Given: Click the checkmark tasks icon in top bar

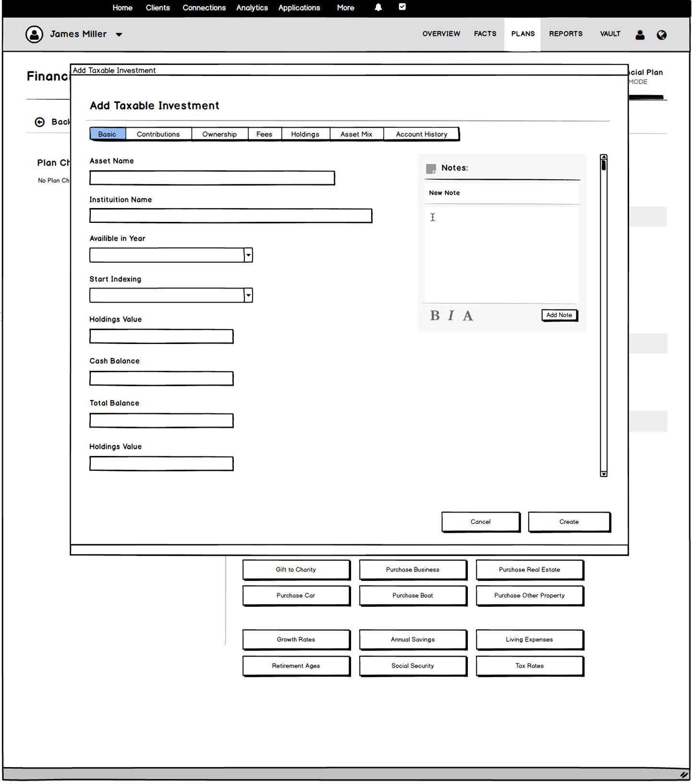Looking at the screenshot, I should [402, 7].
